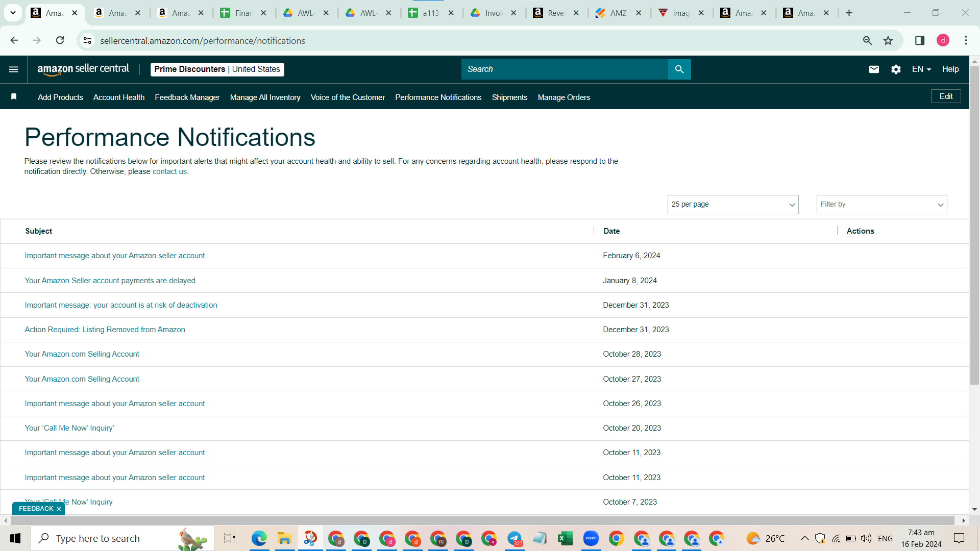Open Excel from taskbar
This screenshot has width=980, height=551.
point(565,538)
